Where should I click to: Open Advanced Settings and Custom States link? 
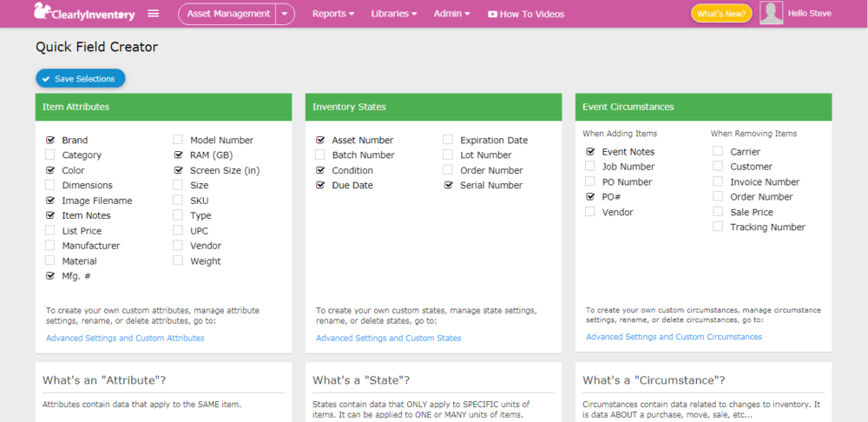(389, 338)
